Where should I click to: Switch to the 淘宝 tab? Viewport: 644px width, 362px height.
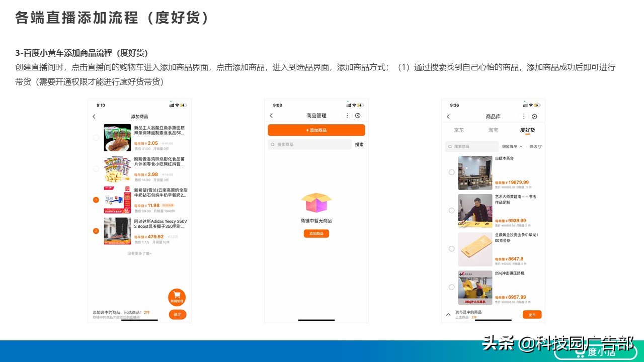coord(493,130)
